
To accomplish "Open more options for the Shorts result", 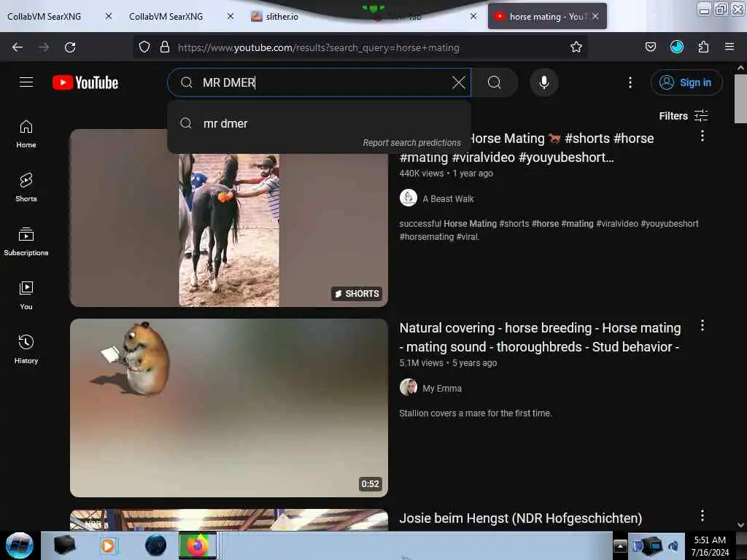I will 703,136.
